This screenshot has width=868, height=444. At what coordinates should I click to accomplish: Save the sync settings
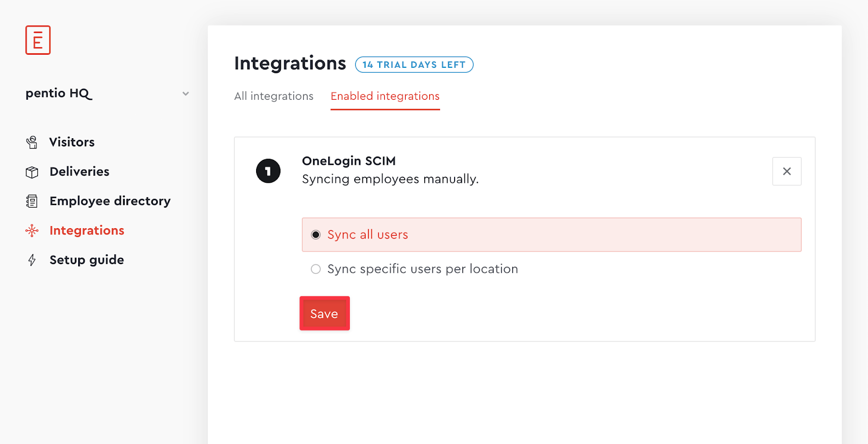324,313
